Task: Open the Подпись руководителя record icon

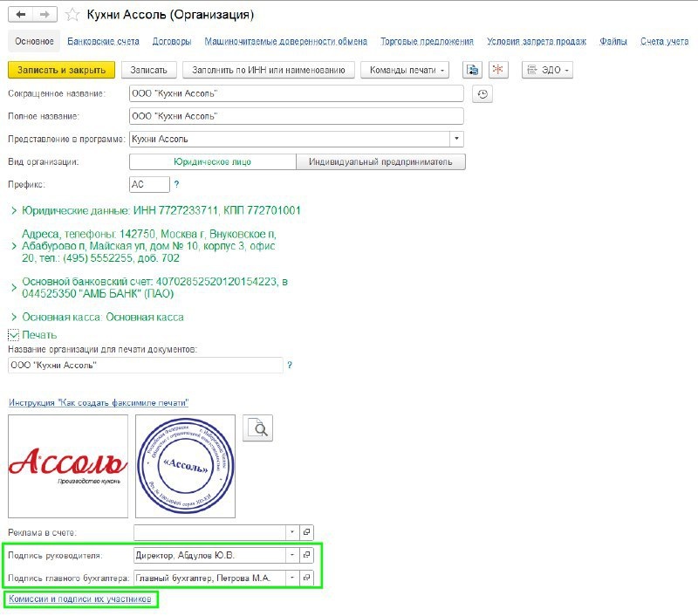Action: (307, 555)
